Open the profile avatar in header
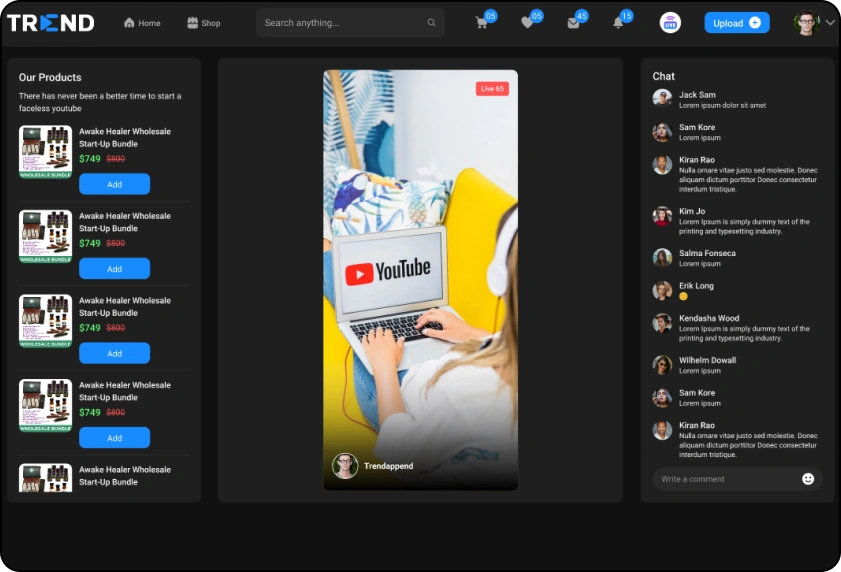Viewport: 841px width, 572px height. tap(806, 23)
